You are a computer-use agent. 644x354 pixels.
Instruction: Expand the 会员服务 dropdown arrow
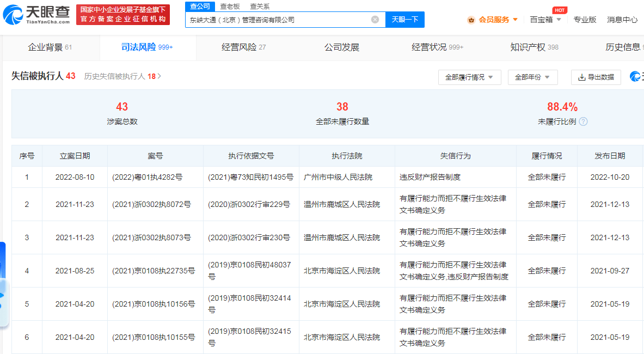[x=516, y=20]
